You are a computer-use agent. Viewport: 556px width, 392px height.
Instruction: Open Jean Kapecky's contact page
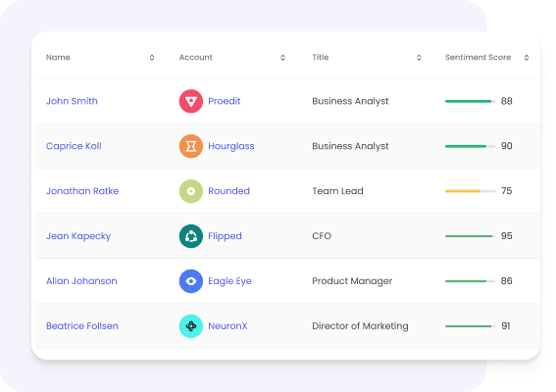(x=78, y=236)
